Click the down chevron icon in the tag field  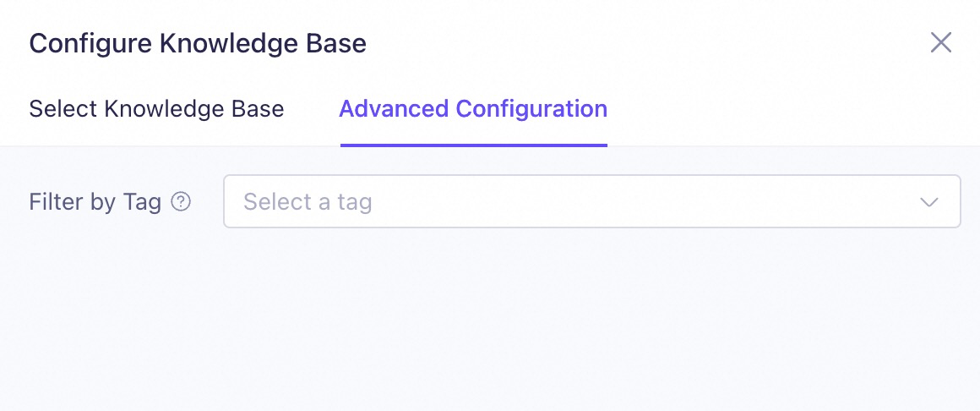(x=929, y=202)
